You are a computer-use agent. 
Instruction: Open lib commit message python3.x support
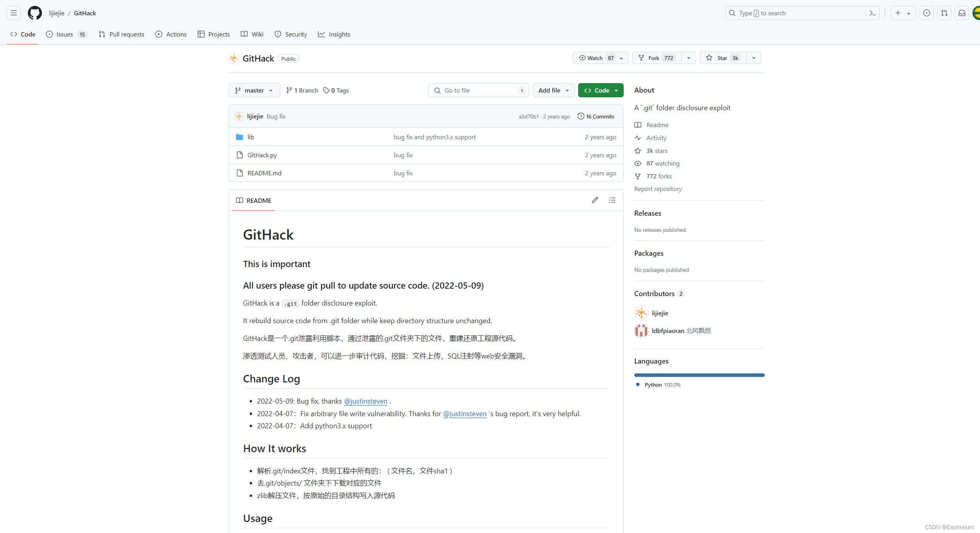point(435,137)
